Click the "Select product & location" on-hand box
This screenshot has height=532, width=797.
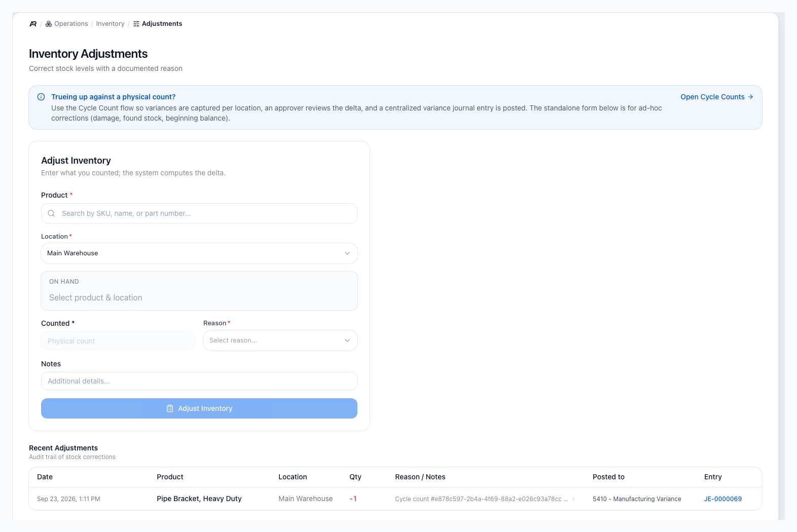click(199, 291)
